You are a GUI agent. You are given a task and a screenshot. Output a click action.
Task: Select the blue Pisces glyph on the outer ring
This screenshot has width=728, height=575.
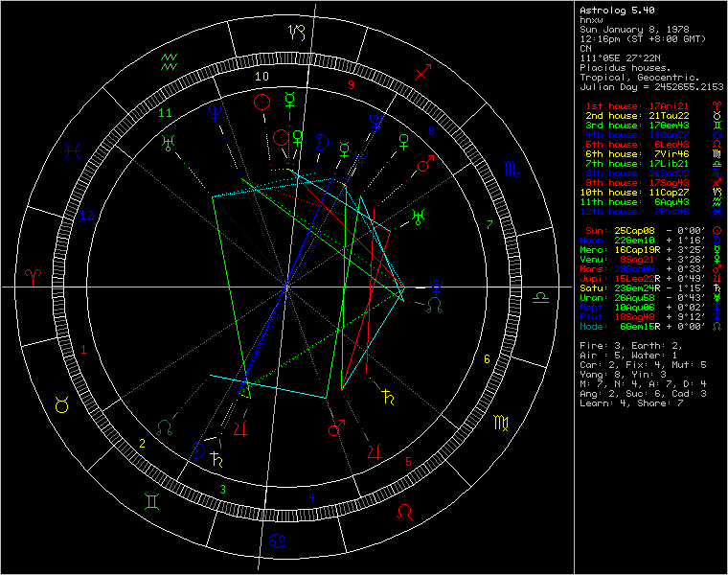coord(72,150)
